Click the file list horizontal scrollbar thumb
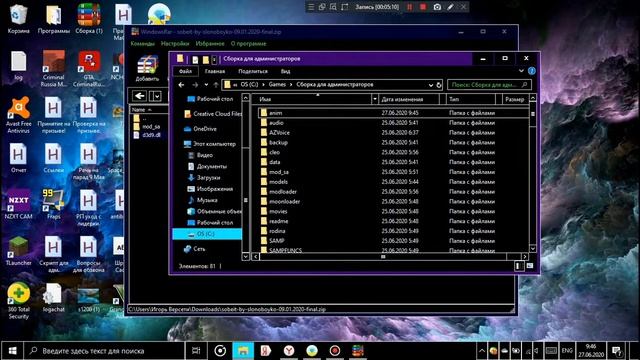The height and width of the screenshot is (360, 640). [383, 257]
